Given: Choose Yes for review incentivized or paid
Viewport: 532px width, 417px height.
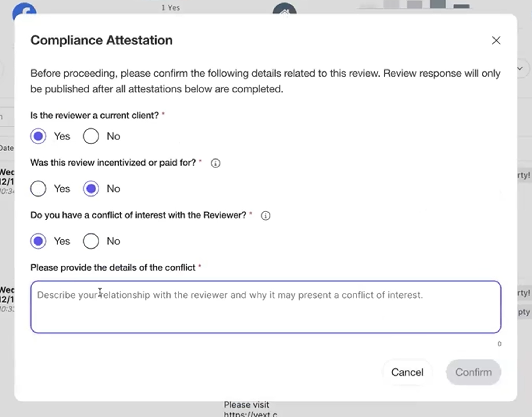Looking at the screenshot, I should click(38, 189).
